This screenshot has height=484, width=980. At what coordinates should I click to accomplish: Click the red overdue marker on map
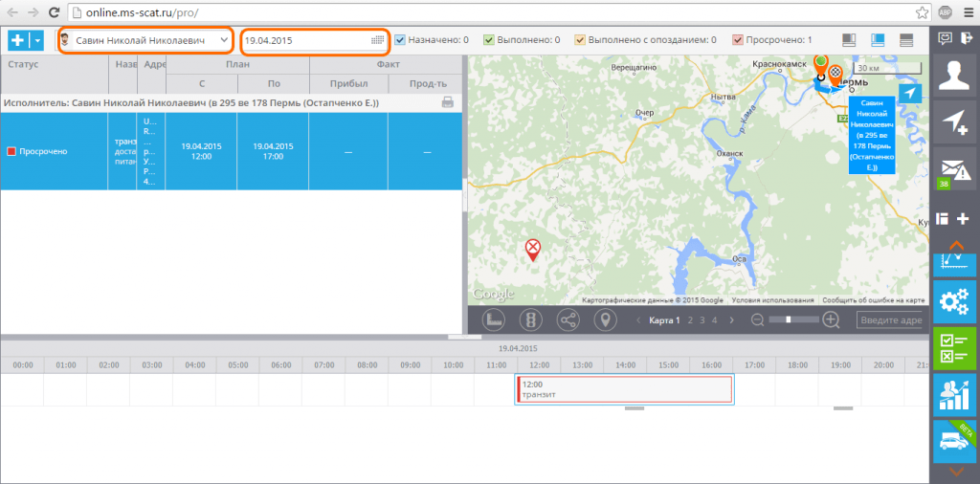[x=532, y=250]
